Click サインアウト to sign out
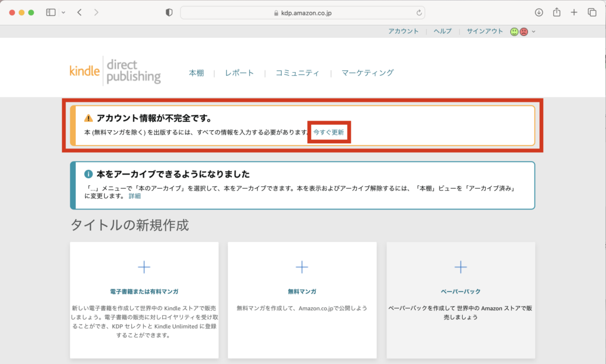Screen dimensions: 606x364 click(485, 31)
